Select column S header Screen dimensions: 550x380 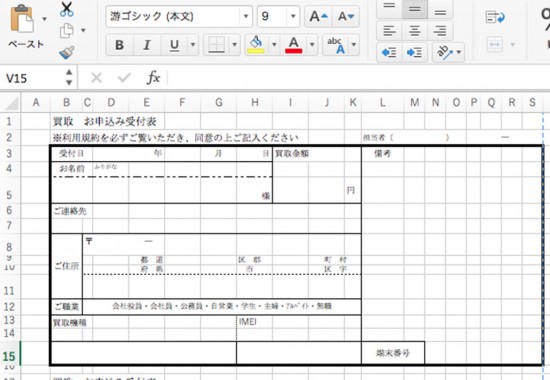point(532,102)
